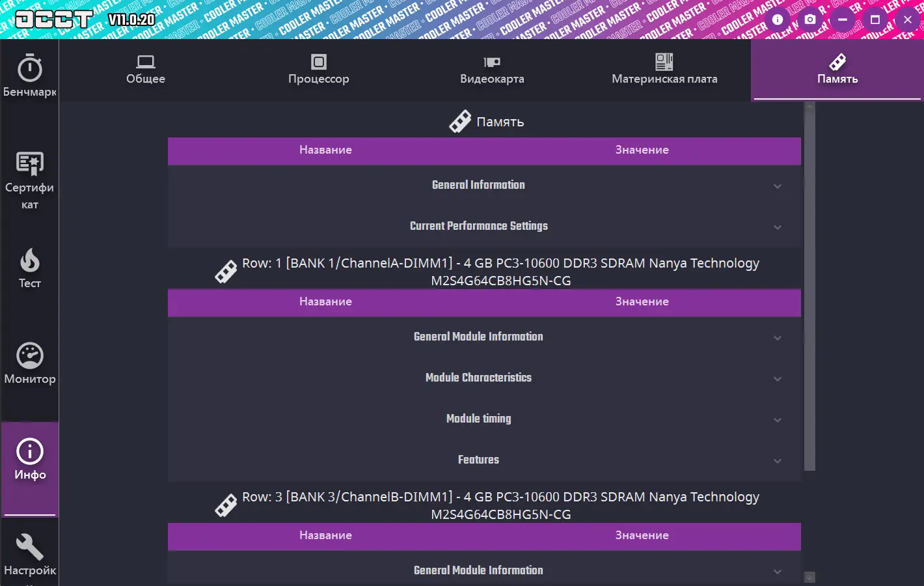This screenshot has height=586, width=924.
Task: Click the OCCT logo in title bar
Action: point(54,20)
